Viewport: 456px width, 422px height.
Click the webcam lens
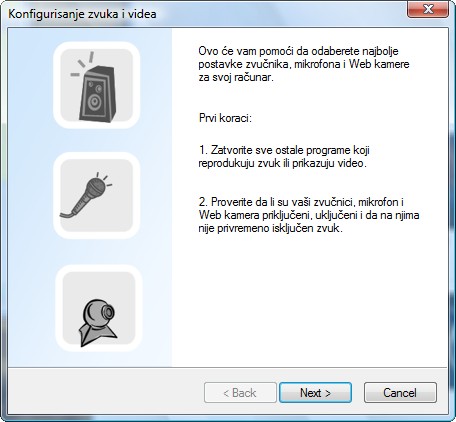(x=108, y=312)
